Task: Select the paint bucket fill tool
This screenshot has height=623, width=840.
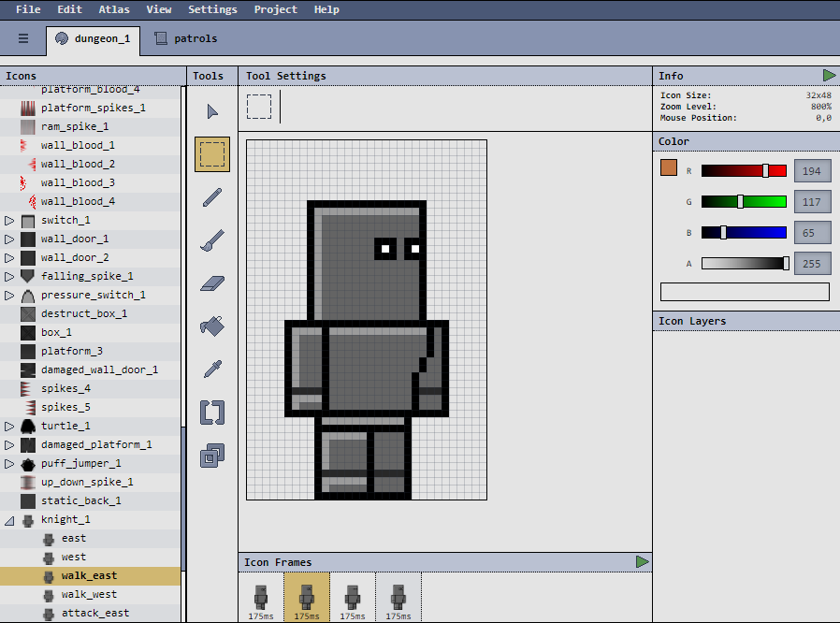Action: pyautogui.click(x=212, y=326)
